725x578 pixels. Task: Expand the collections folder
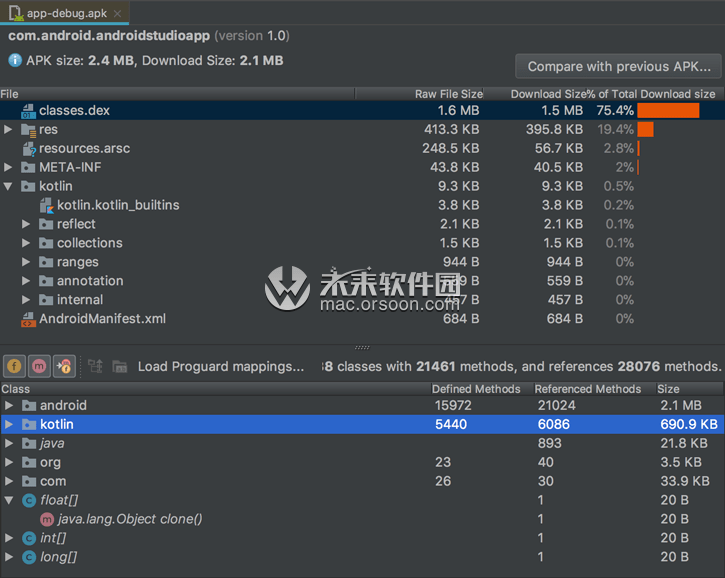pyautogui.click(x=26, y=243)
